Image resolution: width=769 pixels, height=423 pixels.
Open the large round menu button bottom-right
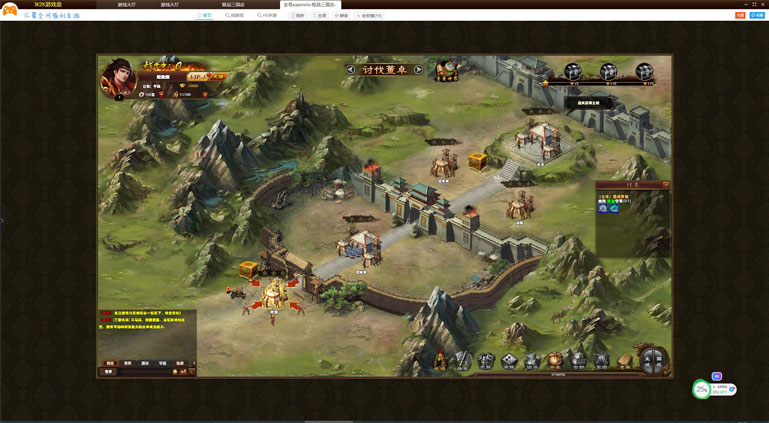(x=652, y=359)
